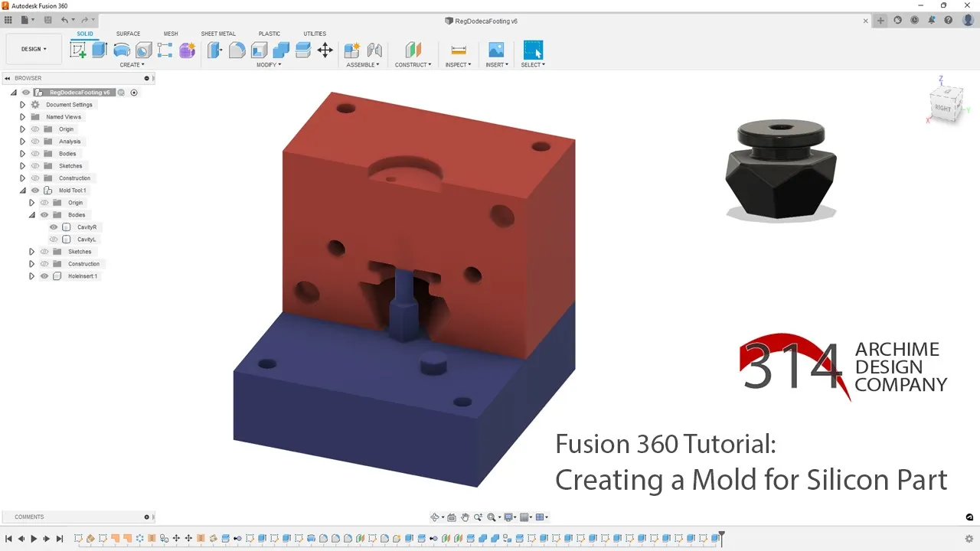Image resolution: width=980 pixels, height=551 pixels.
Task: Open the ASSEMBLE dropdown menu
Action: (x=363, y=65)
